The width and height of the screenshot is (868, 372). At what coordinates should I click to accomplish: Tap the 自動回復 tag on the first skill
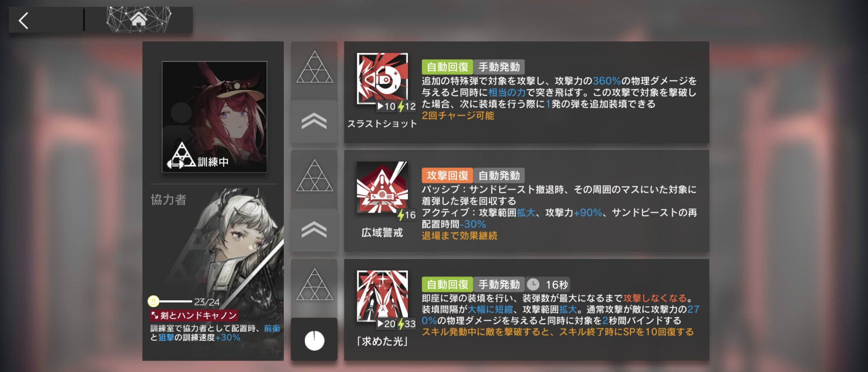tap(447, 67)
